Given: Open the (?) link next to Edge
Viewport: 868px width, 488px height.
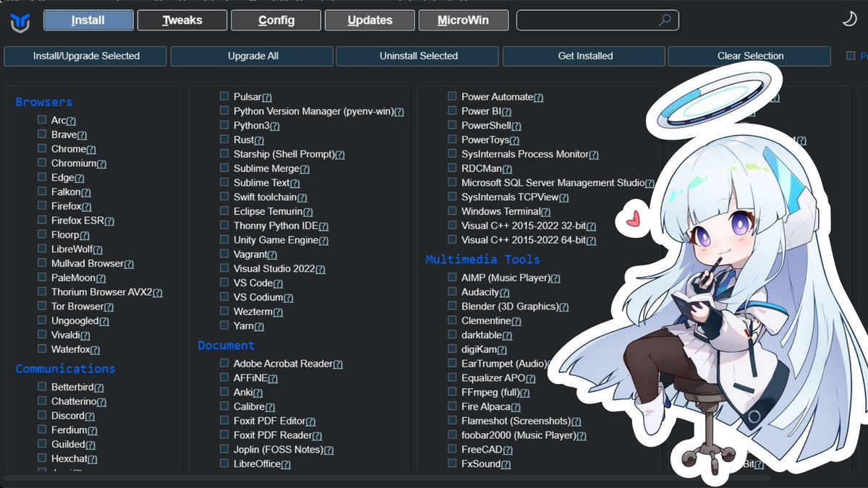Looking at the screenshot, I should pos(79,178).
